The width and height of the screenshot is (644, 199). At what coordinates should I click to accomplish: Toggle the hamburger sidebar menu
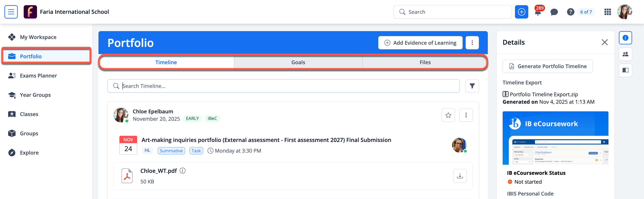[11, 12]
